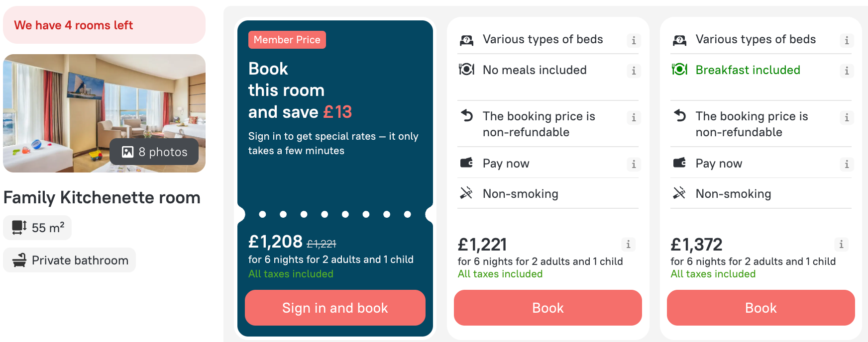Open non-refundable info in middle card
Image resolution: width=868 pixels, height=342 pixels.
click(x=634, y=117)
